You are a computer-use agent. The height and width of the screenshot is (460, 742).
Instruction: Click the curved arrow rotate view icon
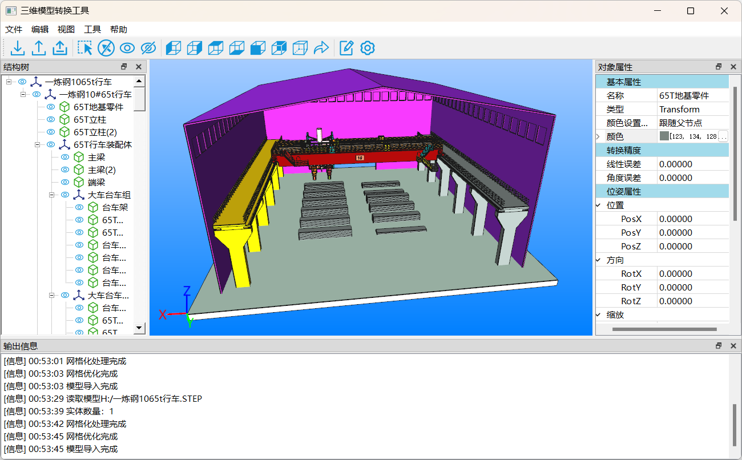pos(321,48)
